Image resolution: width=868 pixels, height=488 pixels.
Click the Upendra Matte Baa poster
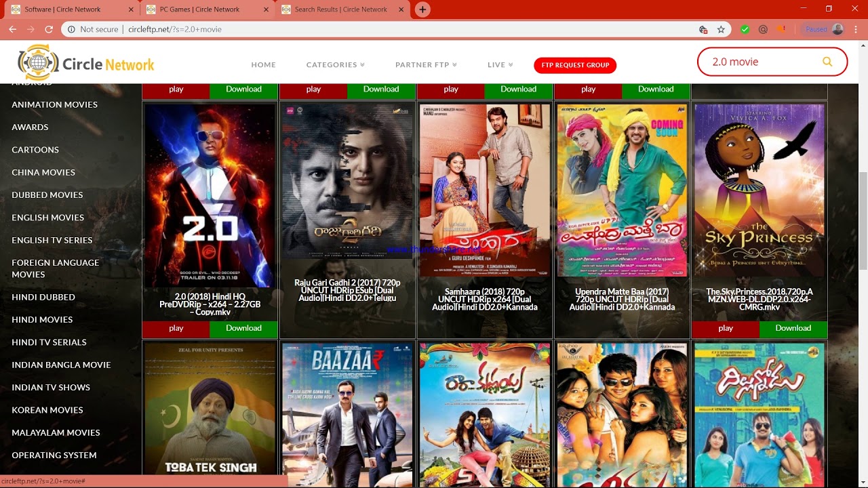click(x=622, y=190)
